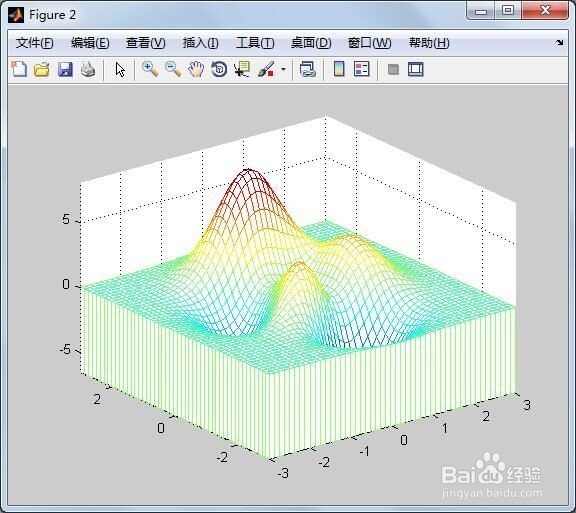Viewport: 576px width, 513px height.
Task: Activate the Zoom In magnifier tool
Action: [150, 69]
